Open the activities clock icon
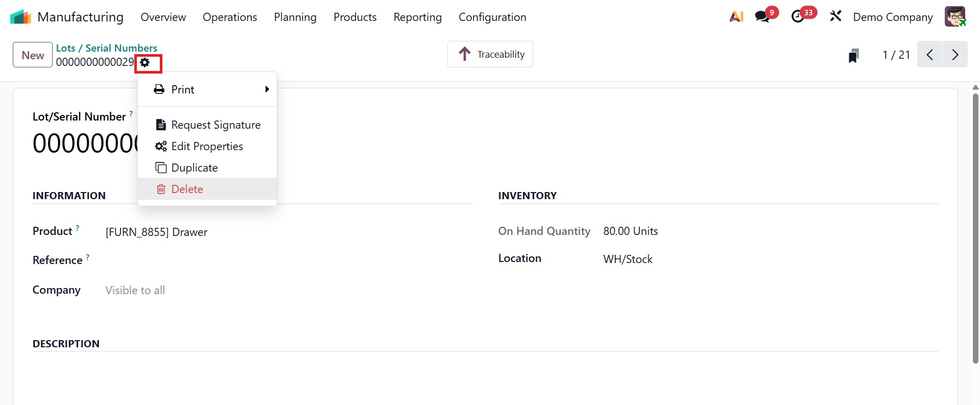Screen dimensions: 980x405 click(x=798, y=17)
